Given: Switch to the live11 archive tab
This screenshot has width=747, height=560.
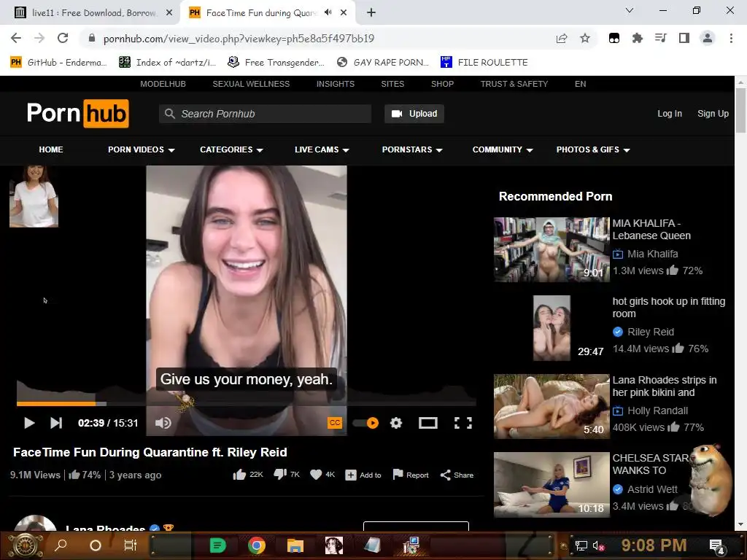Looking at the screenshot, I should 93,13.
